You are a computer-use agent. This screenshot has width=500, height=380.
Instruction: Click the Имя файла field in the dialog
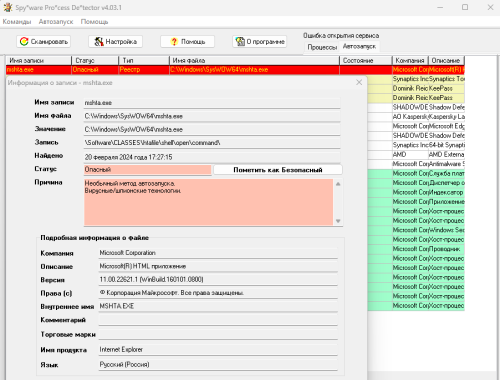coord(212,116)
